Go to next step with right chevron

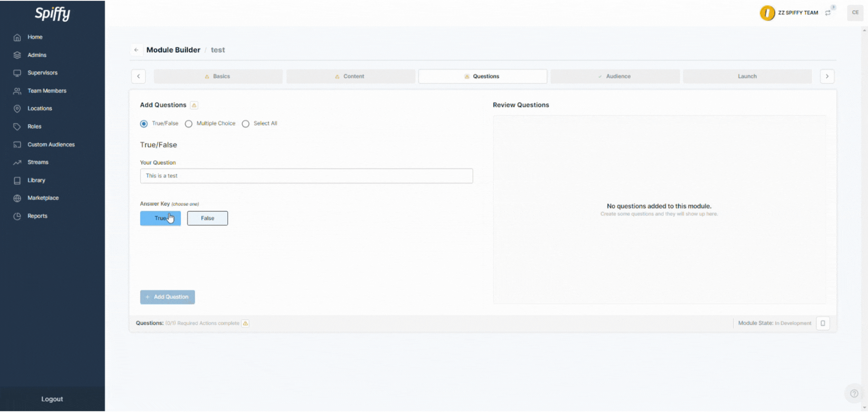coord(827,76)
